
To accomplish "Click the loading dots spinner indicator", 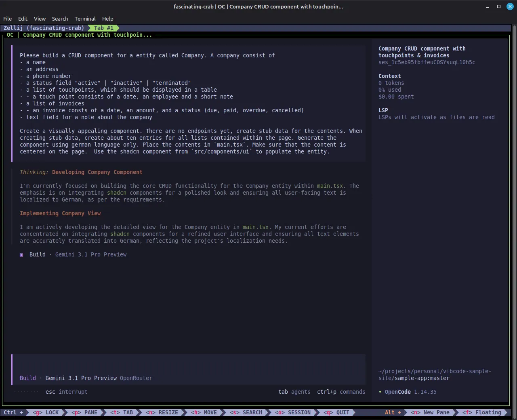I will click(x=26, y=392).
